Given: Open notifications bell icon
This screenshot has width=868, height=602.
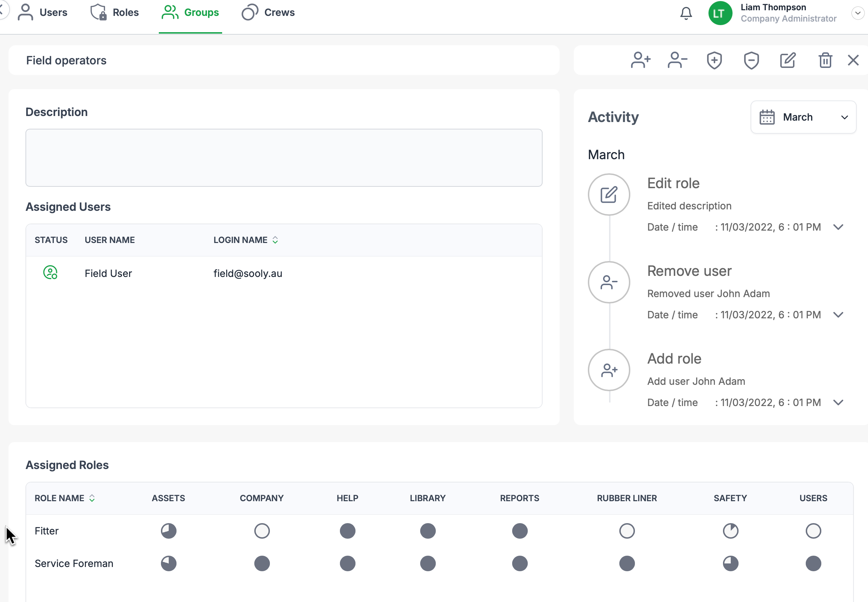Looking at the screenshot, I should [x=686, y=13].
